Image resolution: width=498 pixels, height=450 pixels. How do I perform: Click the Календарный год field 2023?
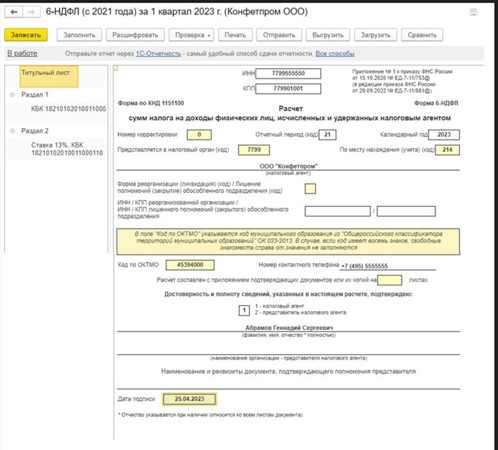[444, 135]
